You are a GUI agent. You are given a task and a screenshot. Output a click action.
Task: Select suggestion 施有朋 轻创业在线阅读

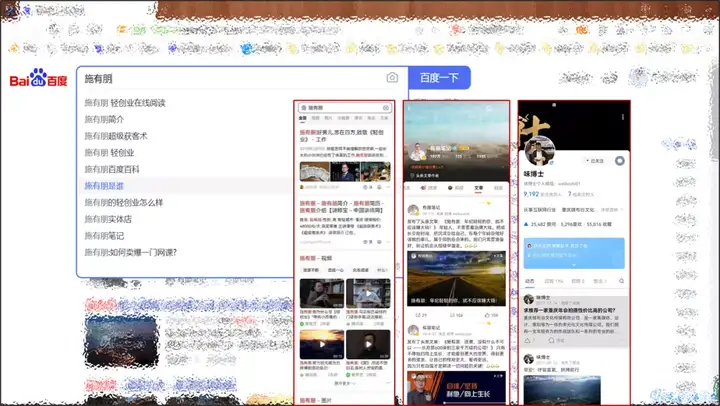[125, 103]
